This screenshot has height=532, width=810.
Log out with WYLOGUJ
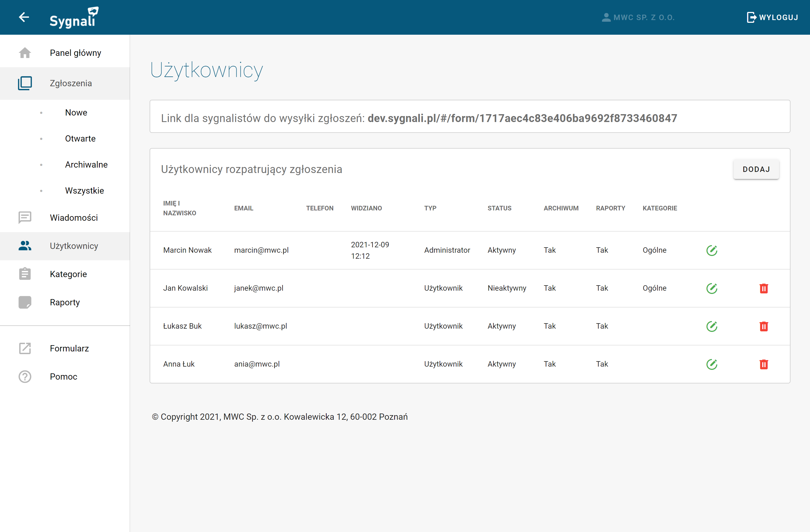pyautogui.click(x=772, y=17)
